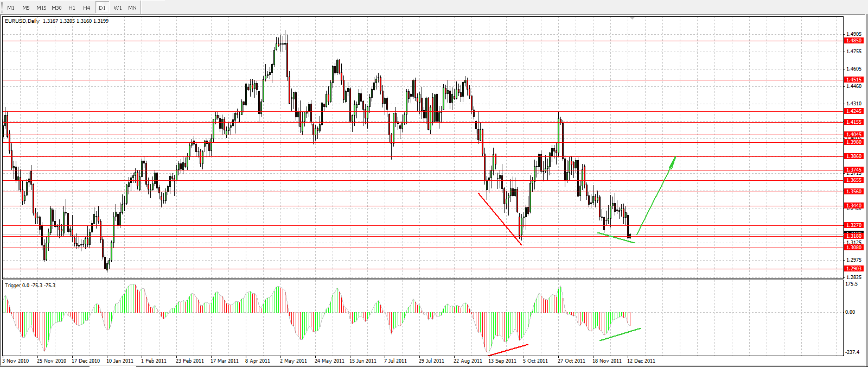
Task: Click the Trigger indicator label
Action: [30, 285]
